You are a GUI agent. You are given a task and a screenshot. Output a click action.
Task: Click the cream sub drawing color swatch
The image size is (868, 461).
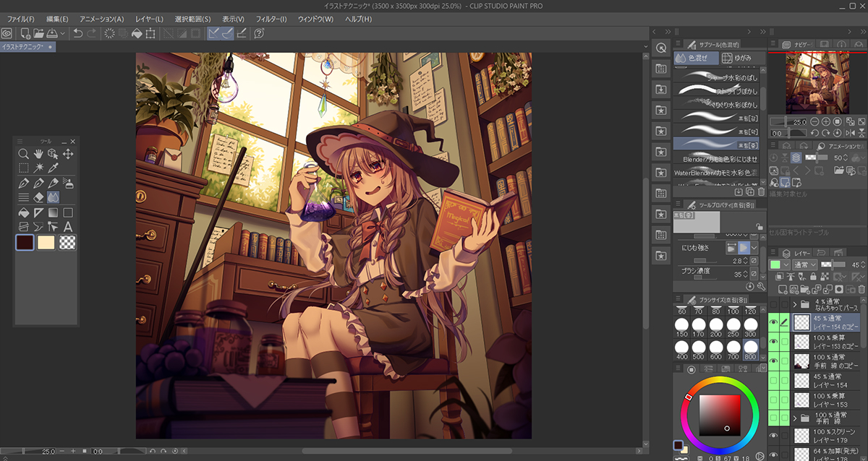coord(47,243)
